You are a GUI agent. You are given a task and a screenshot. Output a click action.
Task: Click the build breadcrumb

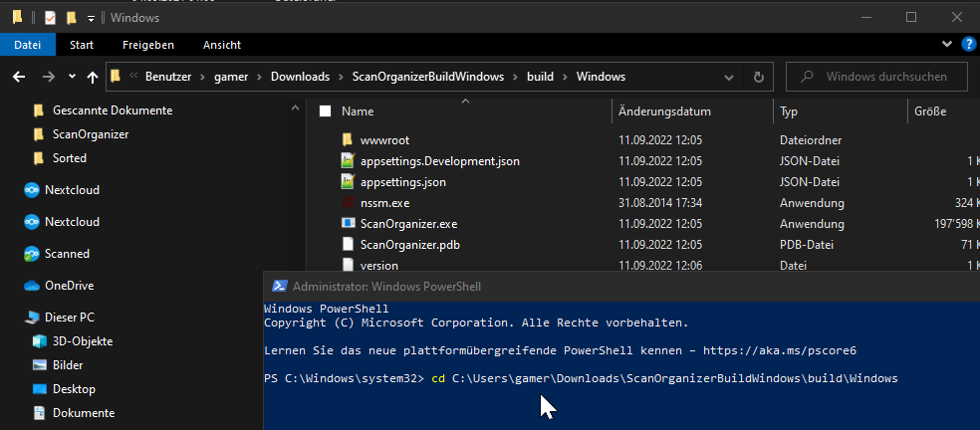[540, 77]
